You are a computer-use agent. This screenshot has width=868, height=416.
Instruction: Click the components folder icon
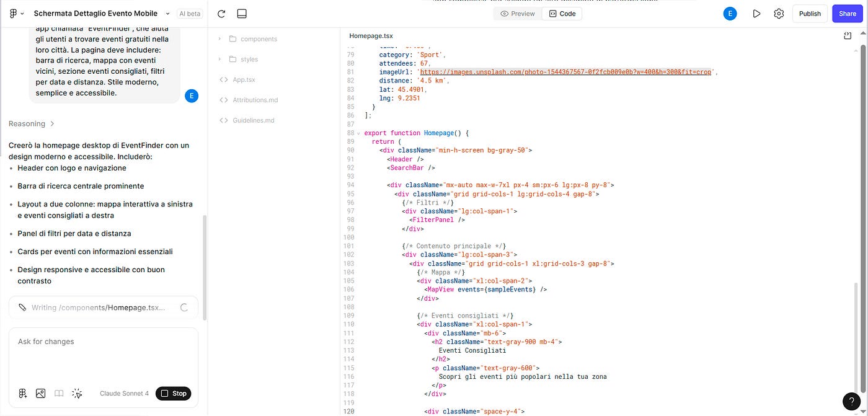pos(233,38)
